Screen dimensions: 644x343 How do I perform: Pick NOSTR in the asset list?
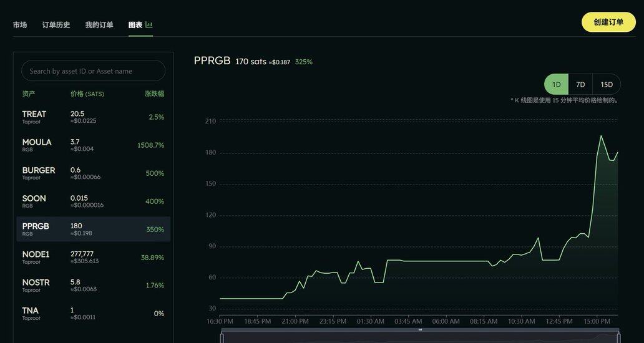point(93,286)
